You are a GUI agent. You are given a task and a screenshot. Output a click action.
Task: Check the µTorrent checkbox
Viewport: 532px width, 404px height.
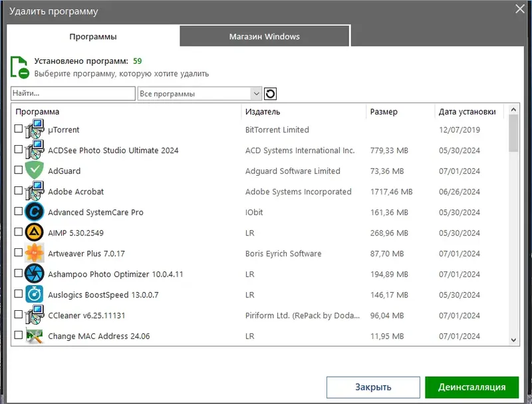click(19, 130)
